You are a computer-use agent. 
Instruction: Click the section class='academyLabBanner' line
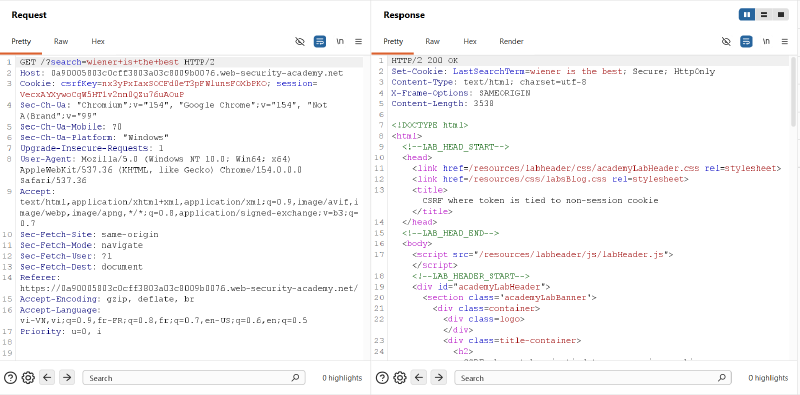tap(510, 298)
